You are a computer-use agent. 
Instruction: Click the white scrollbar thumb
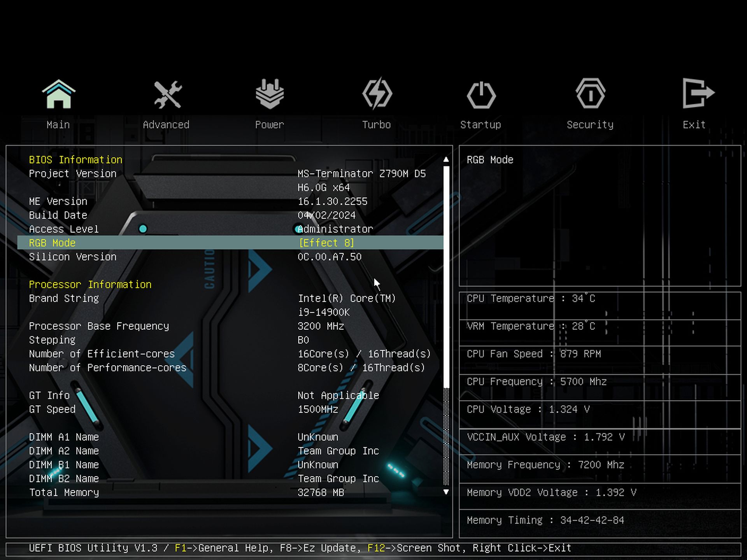(x=446, y=276)
